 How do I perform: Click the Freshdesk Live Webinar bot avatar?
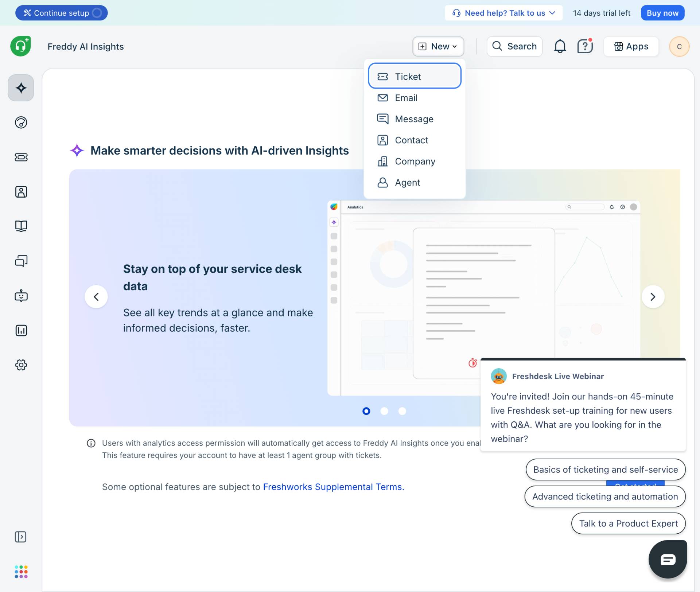498,376
